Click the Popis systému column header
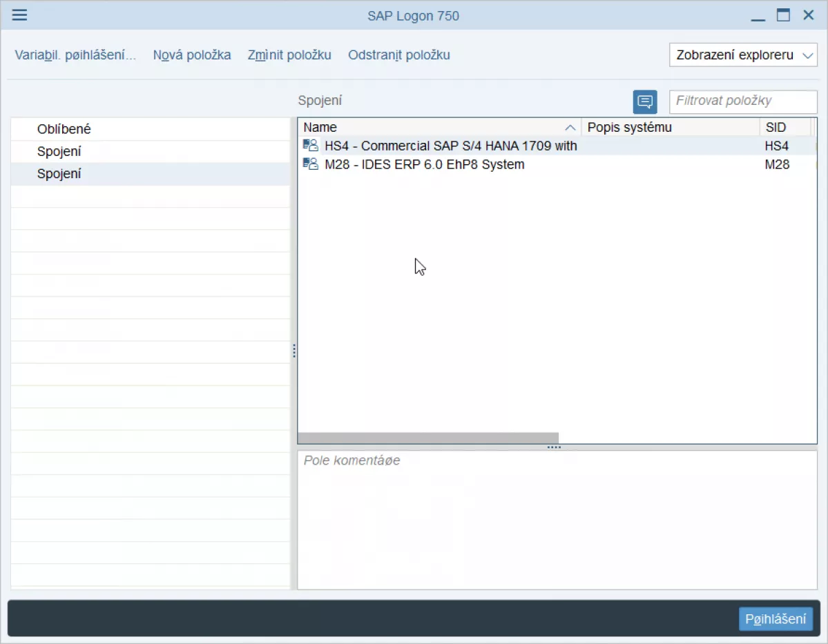 coord(671,127)
